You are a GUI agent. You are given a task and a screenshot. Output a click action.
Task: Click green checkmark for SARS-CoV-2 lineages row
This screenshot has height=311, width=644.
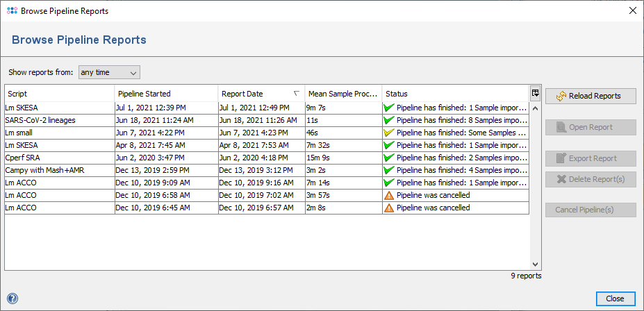[x=388, y=120]
